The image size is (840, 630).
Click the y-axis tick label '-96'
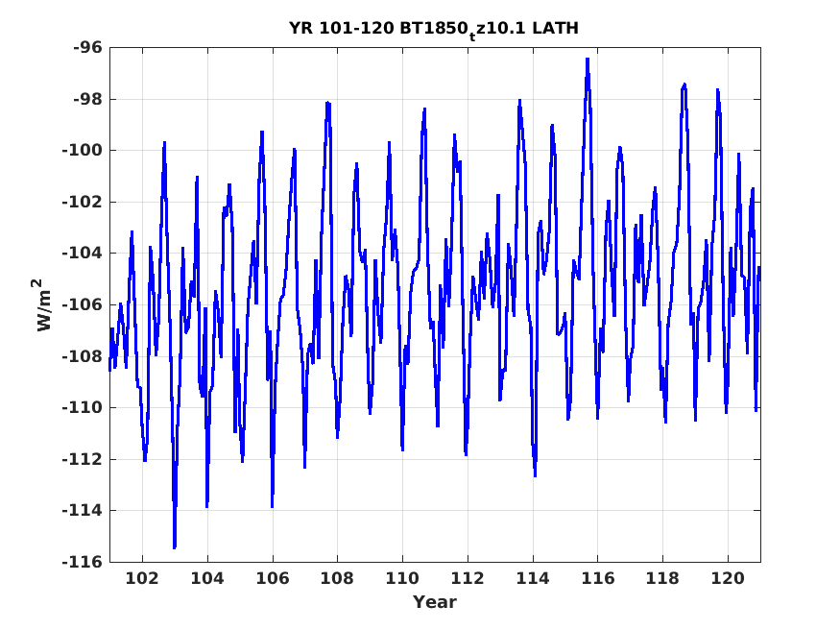click(88, 48)
